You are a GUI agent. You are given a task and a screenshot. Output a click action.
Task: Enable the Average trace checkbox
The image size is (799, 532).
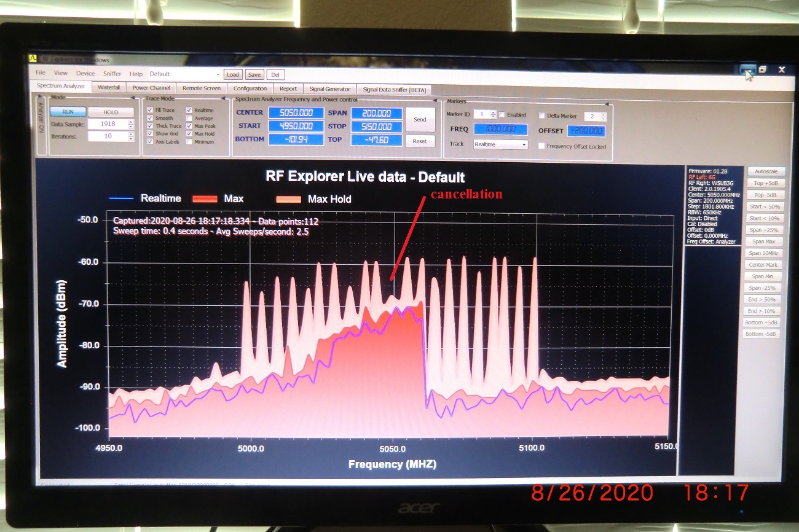point(189,118)
